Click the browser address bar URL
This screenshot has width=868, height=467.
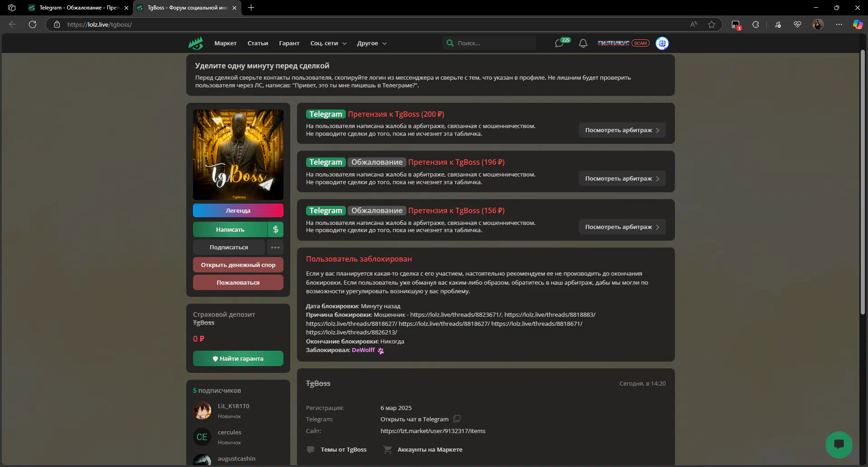(x=99, y=24)
